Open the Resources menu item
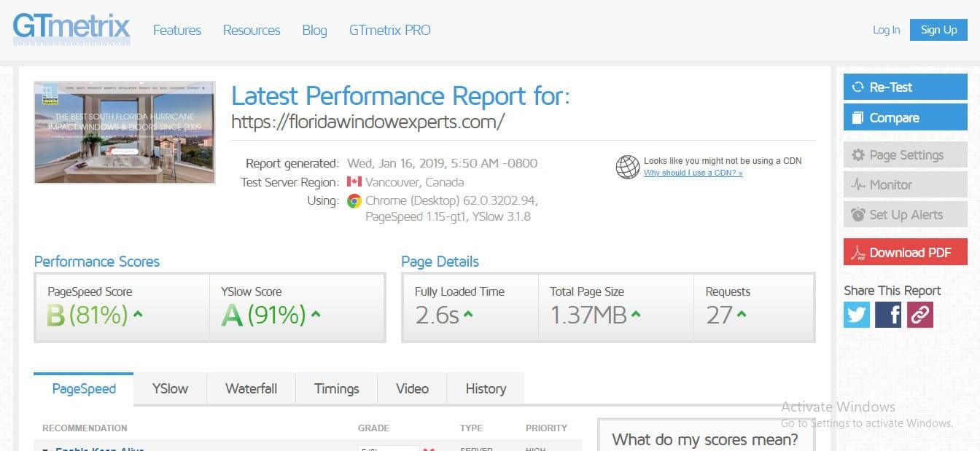This screenshot has height=451, width=980. (x=251, y=30)
